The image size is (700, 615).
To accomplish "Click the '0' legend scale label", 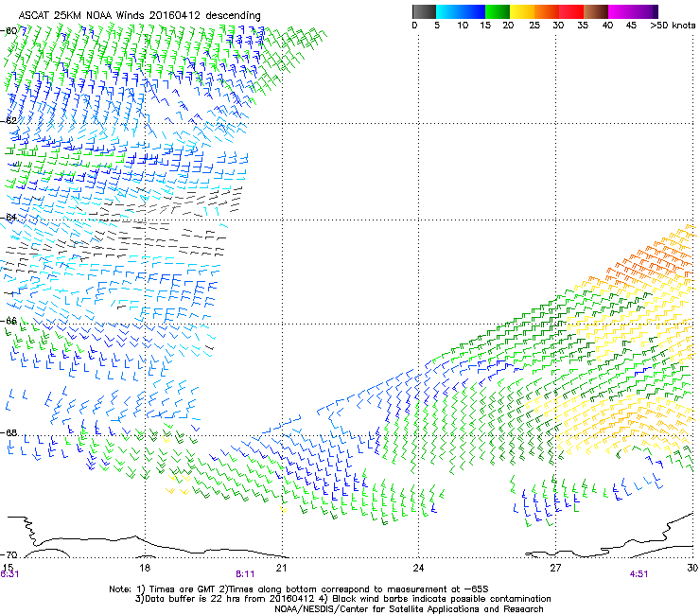I will pos(414,25).
